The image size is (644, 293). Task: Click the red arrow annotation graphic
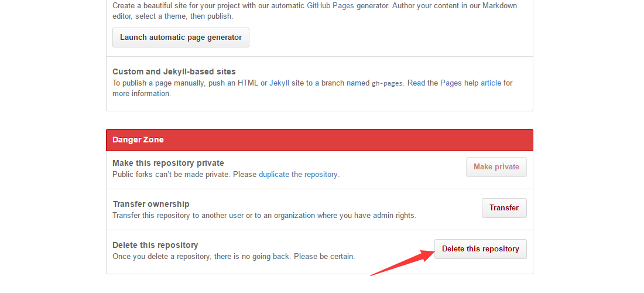(403, 263)
